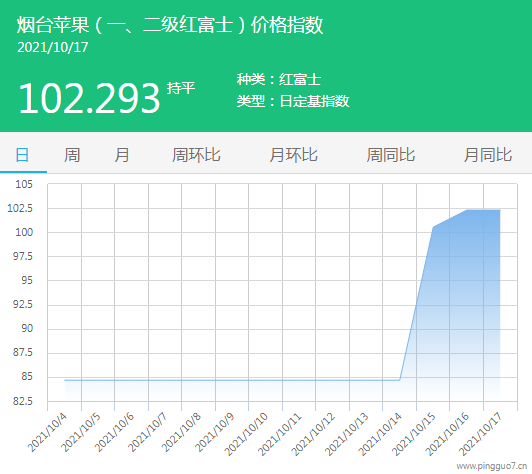Click the 持平 status label
Screen dimensions: 532x474
click(181, 88)
